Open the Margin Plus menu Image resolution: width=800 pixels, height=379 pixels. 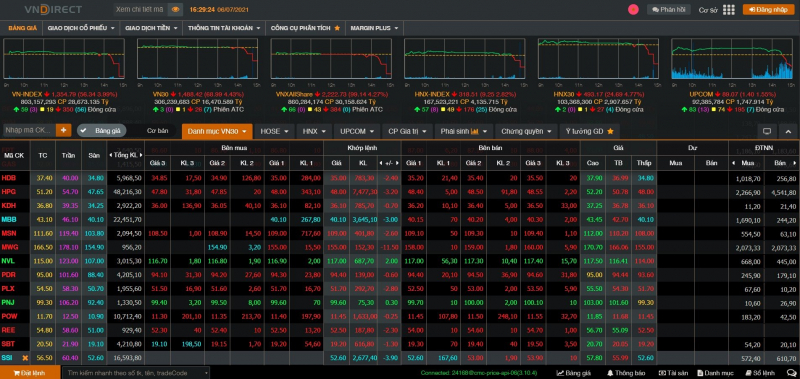coord(374,28)
